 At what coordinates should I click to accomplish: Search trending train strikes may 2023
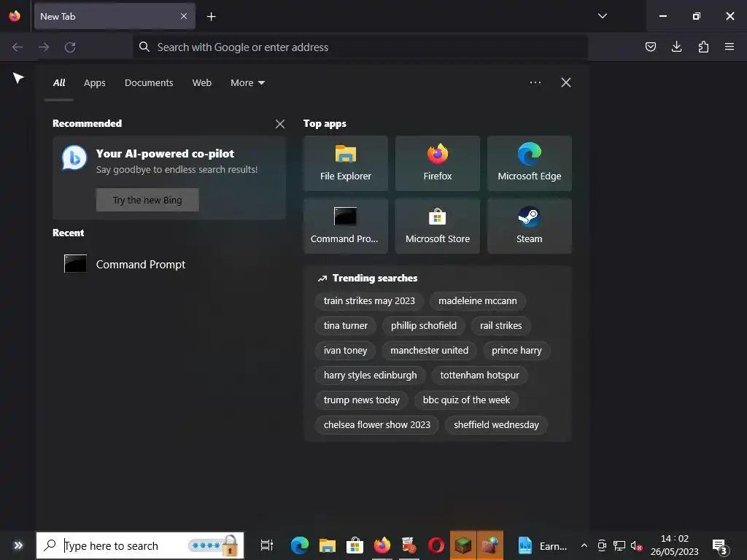pos(369,301)
